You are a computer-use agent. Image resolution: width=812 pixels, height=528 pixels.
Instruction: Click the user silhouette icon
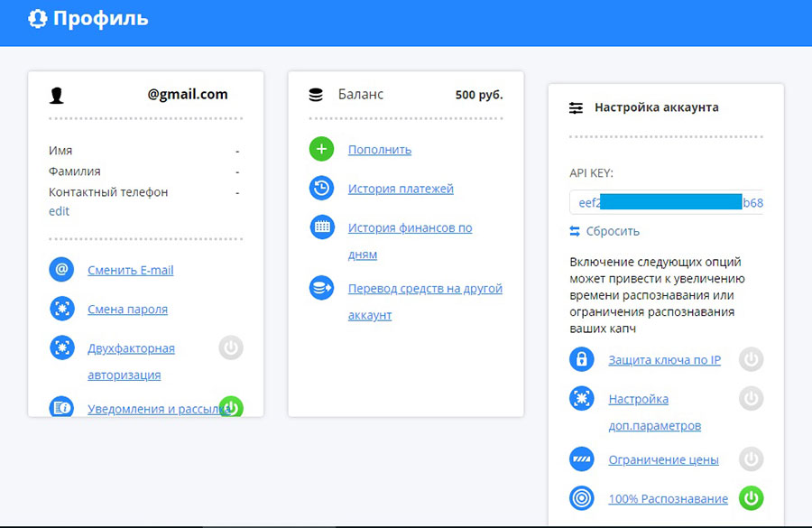(57, 96)
